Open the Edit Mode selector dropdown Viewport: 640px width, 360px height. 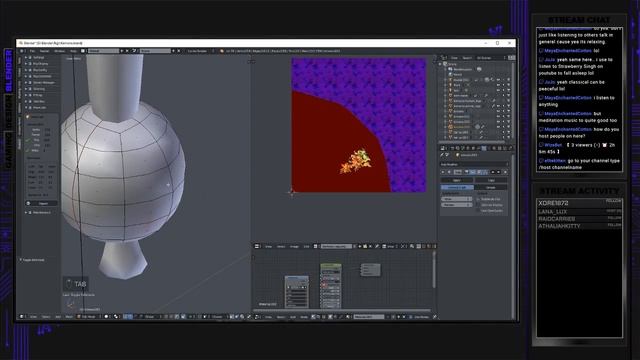tap(89, 316)
